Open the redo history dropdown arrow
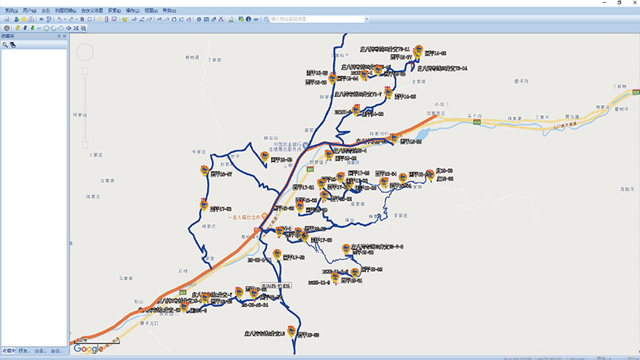This screenshot has height=360, width=640. point(77,19)
